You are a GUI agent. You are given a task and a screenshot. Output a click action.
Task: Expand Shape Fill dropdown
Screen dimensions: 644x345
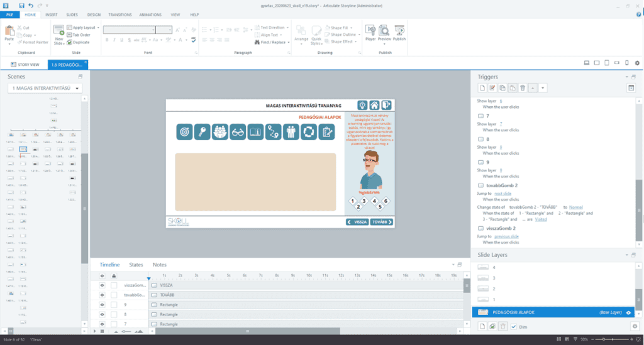[x=351, y=28]
